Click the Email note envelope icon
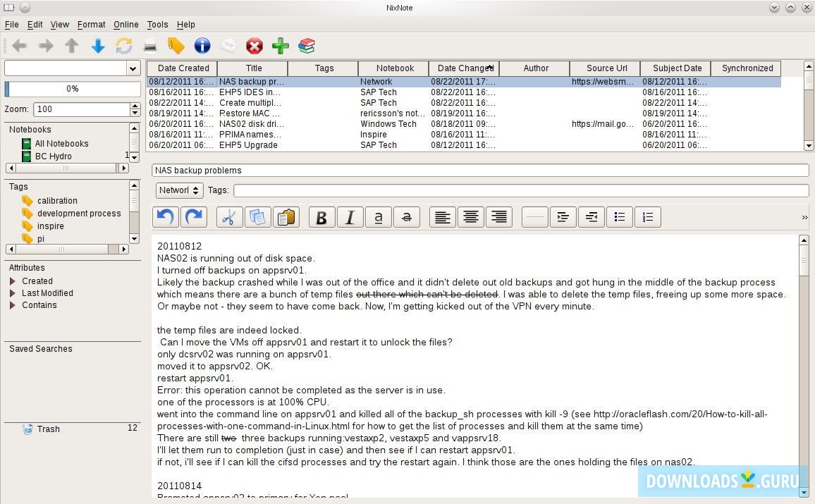Image resolution: width=815 pixels, height=504 pixels. point(228,46)
